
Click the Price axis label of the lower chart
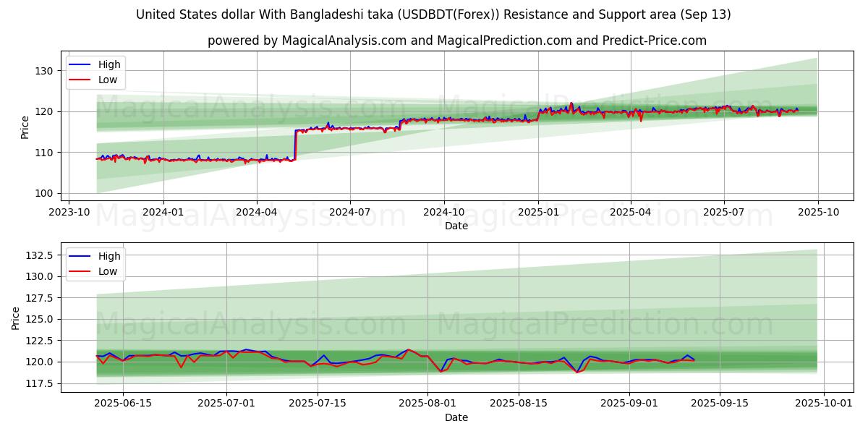pyautogui.click(x=16, y=318)
